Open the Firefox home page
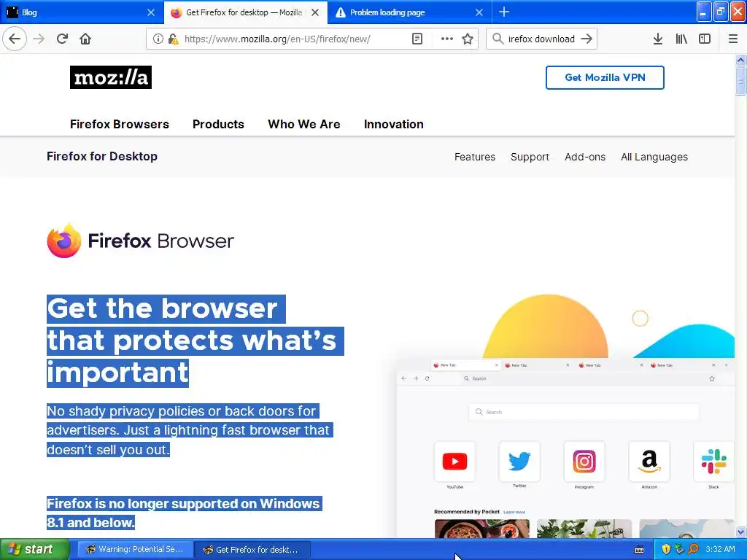 click(85, 39)
